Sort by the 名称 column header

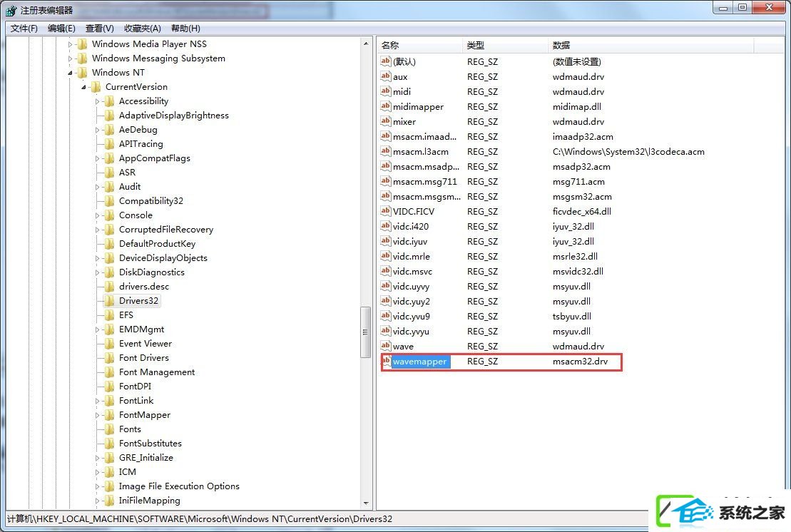point(419,46)
